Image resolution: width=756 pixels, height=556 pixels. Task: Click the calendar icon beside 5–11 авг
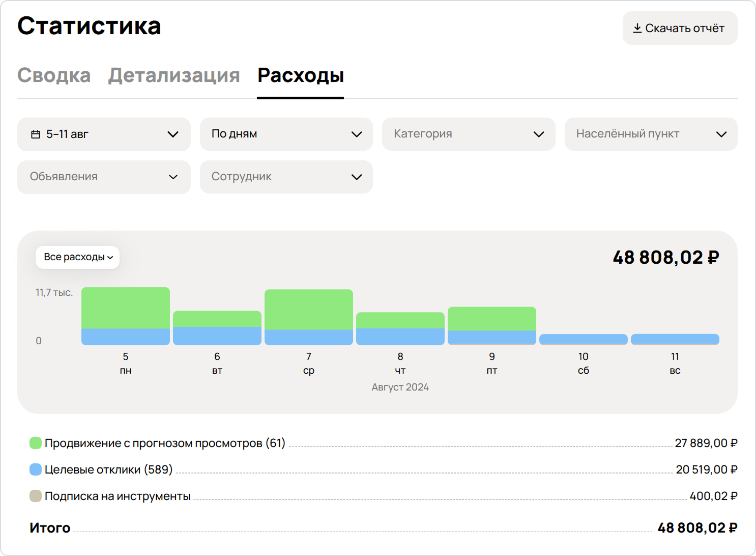click(36, 134)
